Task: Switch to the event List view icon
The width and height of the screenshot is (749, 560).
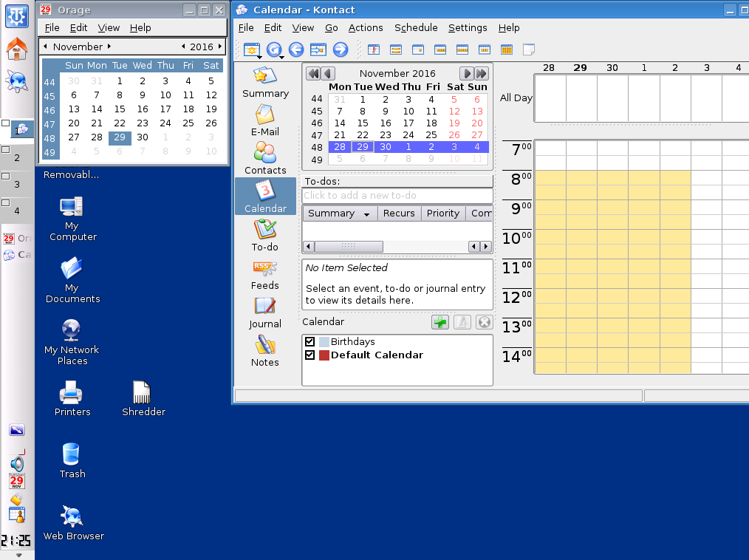Action: point(396,49)
